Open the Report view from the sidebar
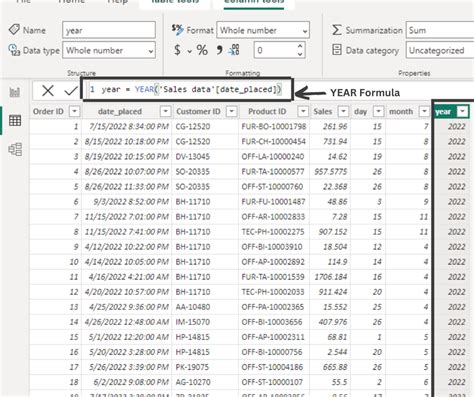474x397 pixels. (x=15, y=92)
